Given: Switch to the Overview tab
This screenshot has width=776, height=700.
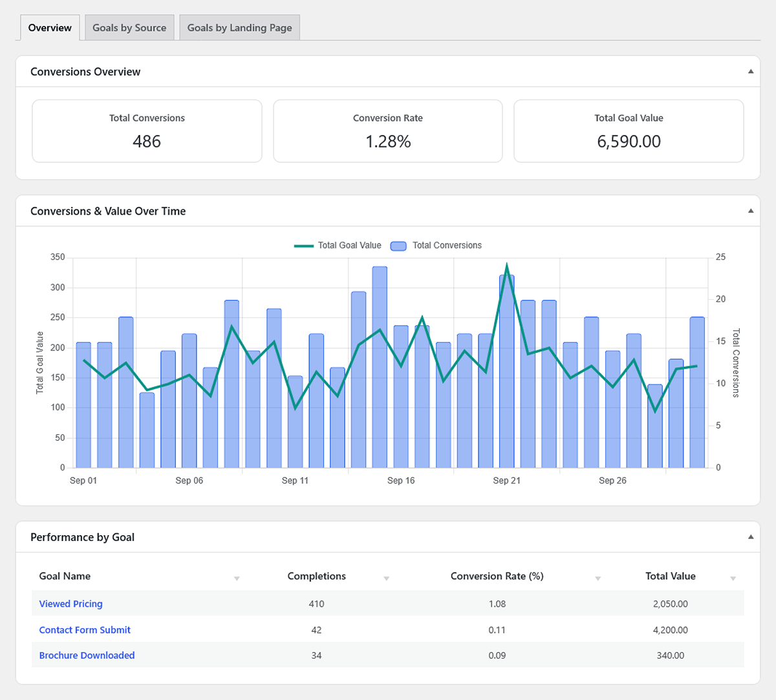Looking at the screenshot, I should (x=50, y=28).
